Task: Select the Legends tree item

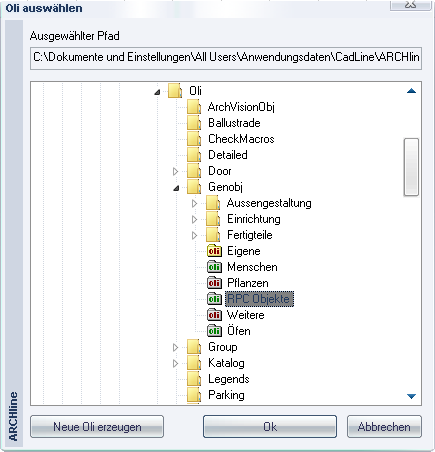Action: point(229,379)
